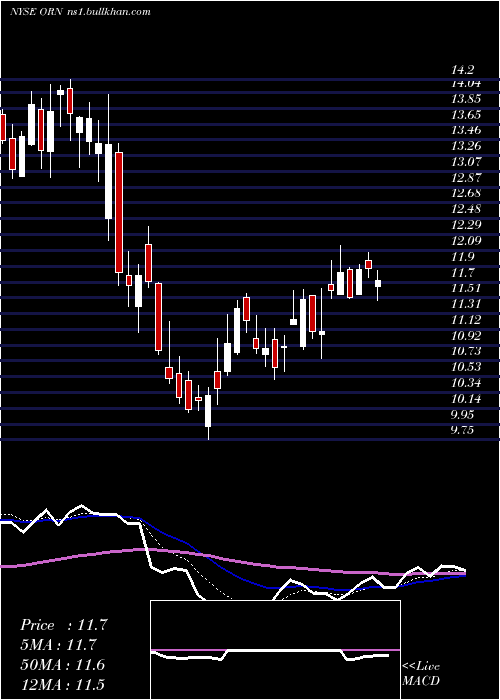
Task: Click the 13.85 price level label
Action: pos(466,99)
